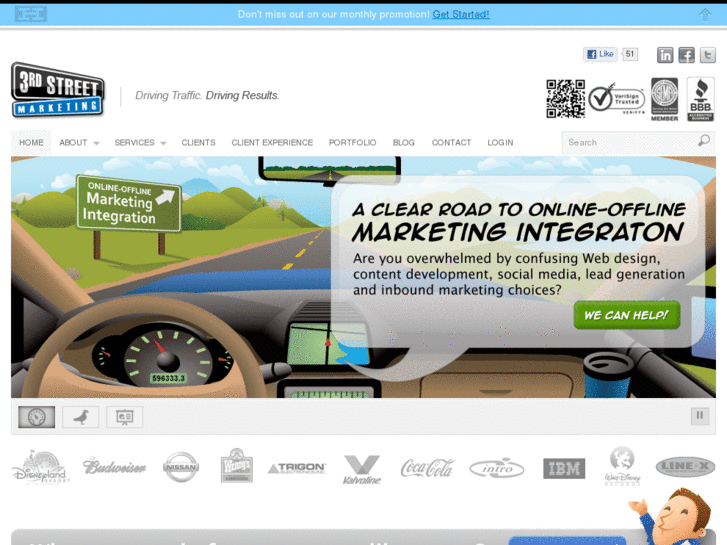The width and height of the screenshot is (727, 545).
Task: Open the BLOG menu item
Action: [403, 142]
